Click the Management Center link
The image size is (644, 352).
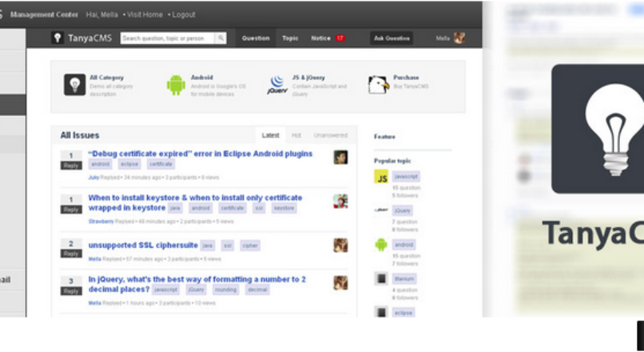44,15
